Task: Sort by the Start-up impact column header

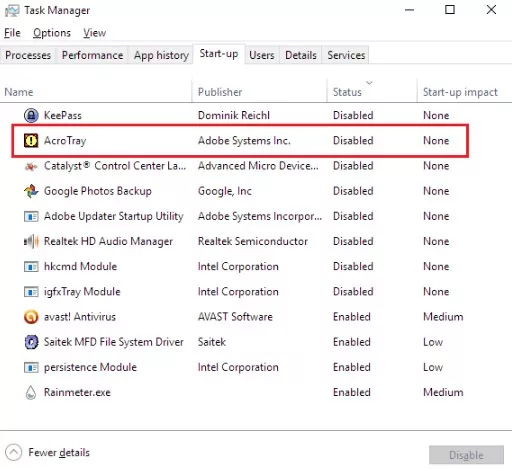Action: tap(460, 92)
